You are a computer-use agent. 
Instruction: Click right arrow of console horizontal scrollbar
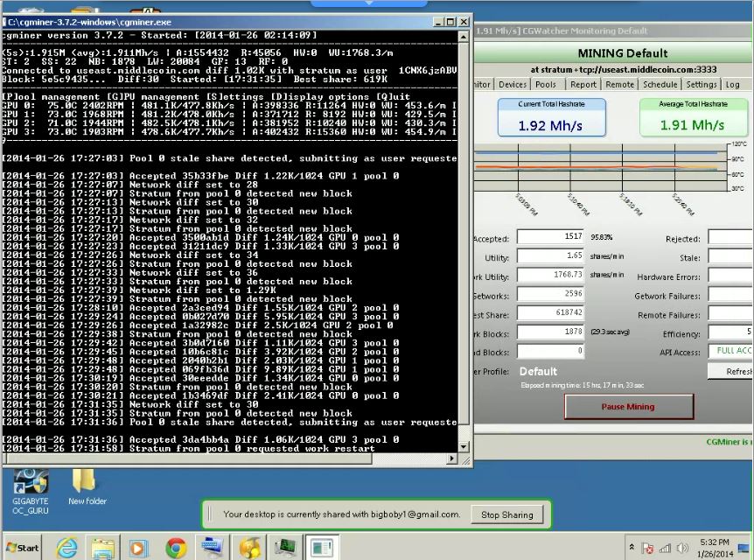point(451,458)
